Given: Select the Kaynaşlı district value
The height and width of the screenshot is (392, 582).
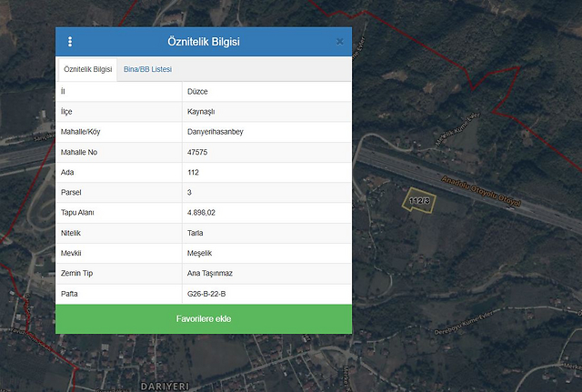Looking at the screenshot, I should tap(202, 112).
